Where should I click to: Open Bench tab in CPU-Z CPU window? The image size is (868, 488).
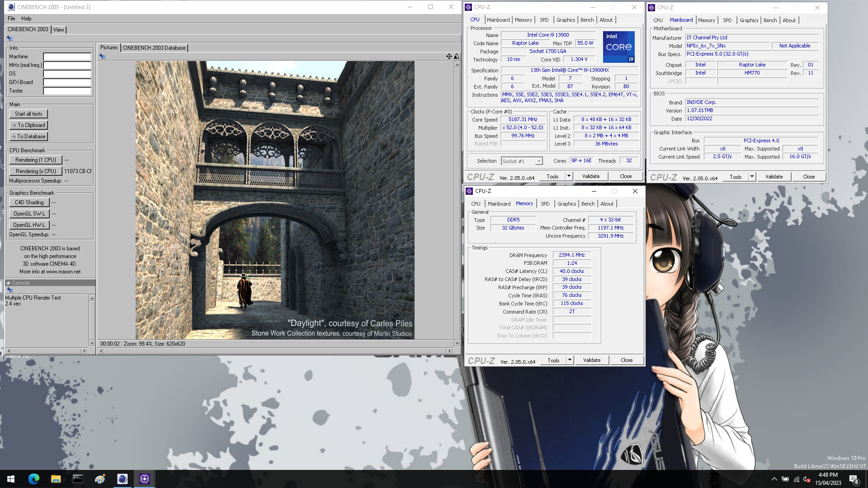[587, 20]
